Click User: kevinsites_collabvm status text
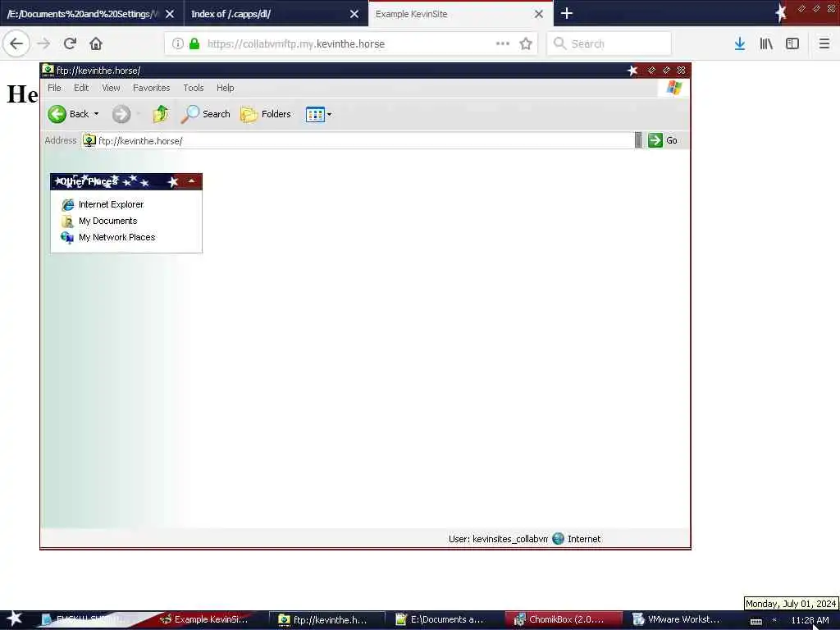The image size is (840, 630). pyautogui.click(x=498, y=539)
